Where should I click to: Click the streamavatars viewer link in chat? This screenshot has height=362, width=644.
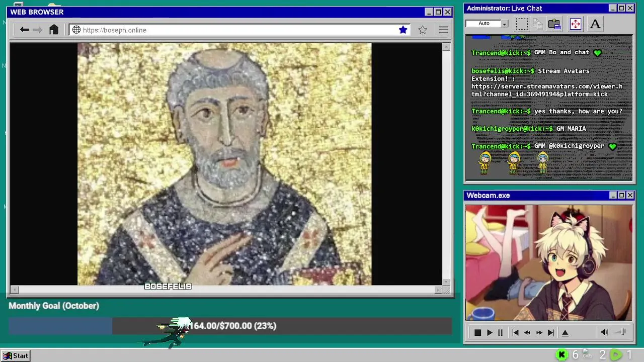pos(547,90)
